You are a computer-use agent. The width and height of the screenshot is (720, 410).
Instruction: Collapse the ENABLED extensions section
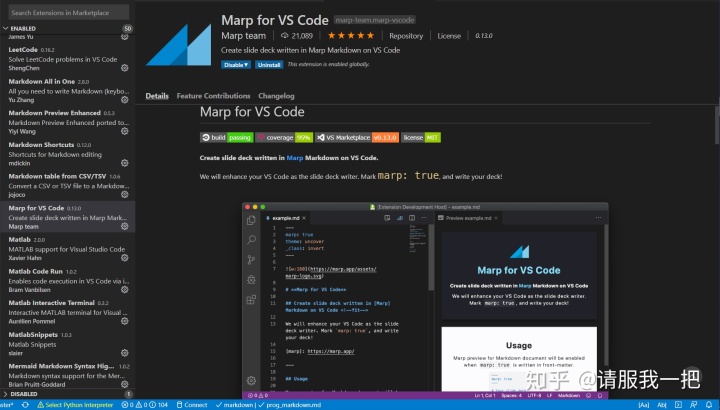pyautogui.click(x=68, y=28)
